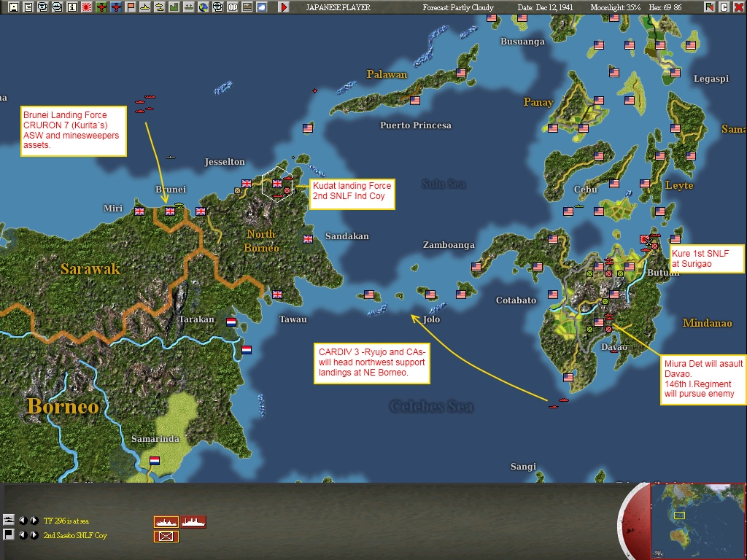Open the first database icon in the toolbar
Image resolution: width=747 pixels, height=560 pixels.
click(x=43, y=7)
